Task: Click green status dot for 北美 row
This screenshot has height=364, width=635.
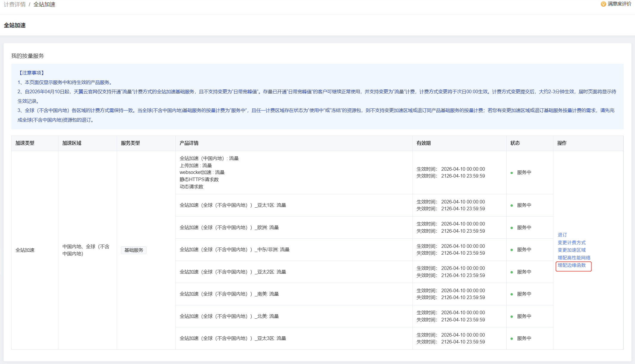Action: coord(511,317)
